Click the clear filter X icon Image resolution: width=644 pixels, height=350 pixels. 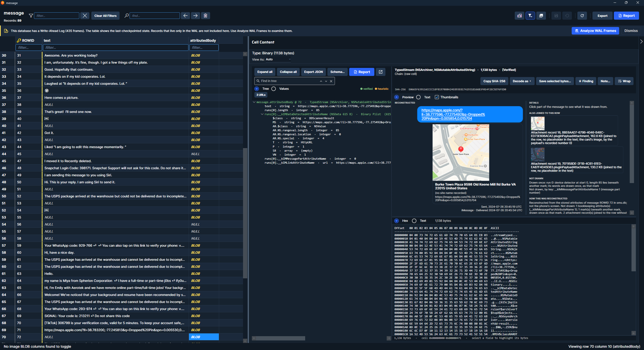click(x=85, y=16)
